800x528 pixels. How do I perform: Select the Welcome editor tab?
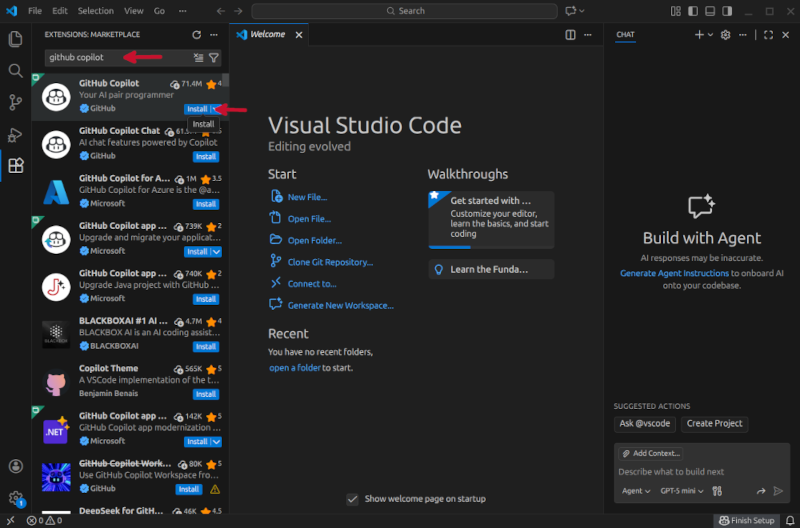266,34
